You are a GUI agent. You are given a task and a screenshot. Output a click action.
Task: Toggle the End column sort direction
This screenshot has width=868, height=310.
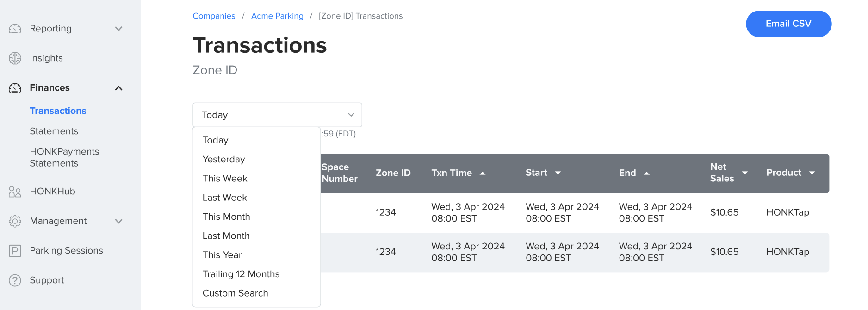pyautogui.click(x=646, y=173)
